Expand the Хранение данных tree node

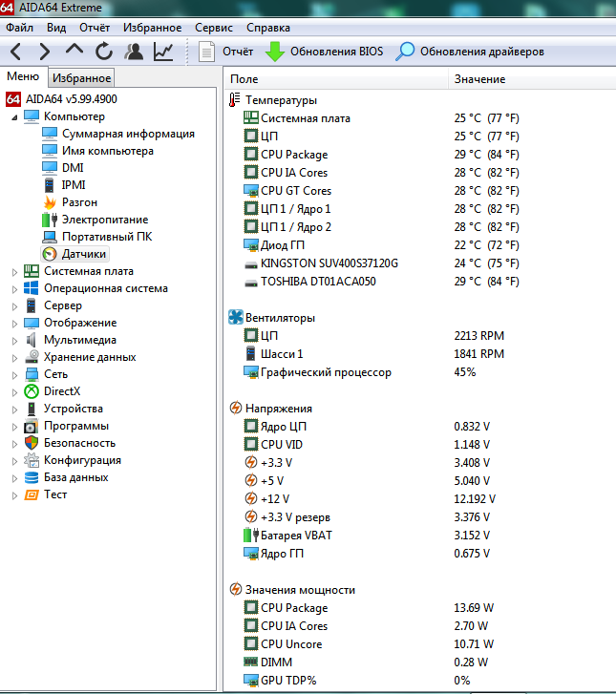13,357
